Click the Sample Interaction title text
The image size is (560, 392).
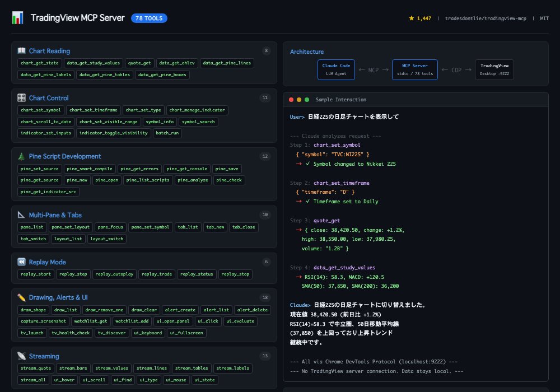coord(341,100)
